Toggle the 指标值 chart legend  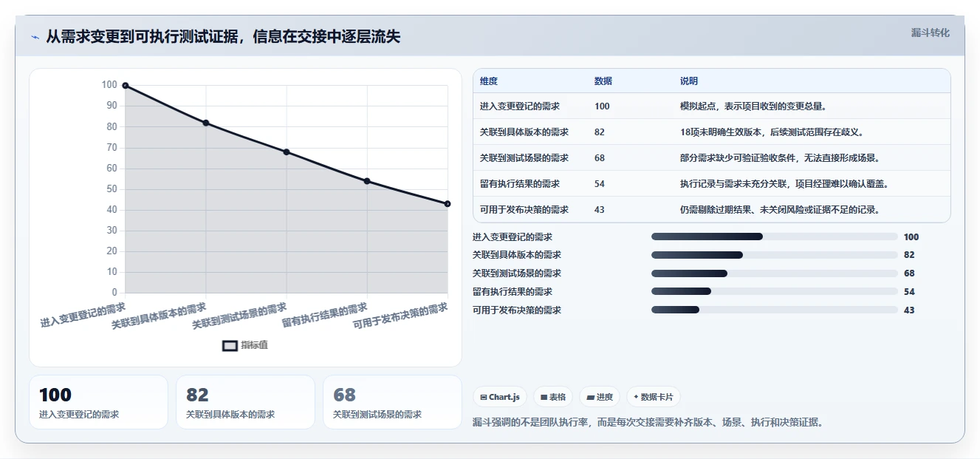point(245,345)
